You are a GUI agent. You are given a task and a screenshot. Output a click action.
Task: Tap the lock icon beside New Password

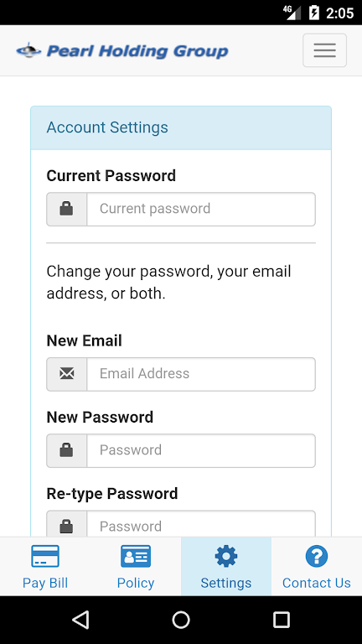pos(66,450)
